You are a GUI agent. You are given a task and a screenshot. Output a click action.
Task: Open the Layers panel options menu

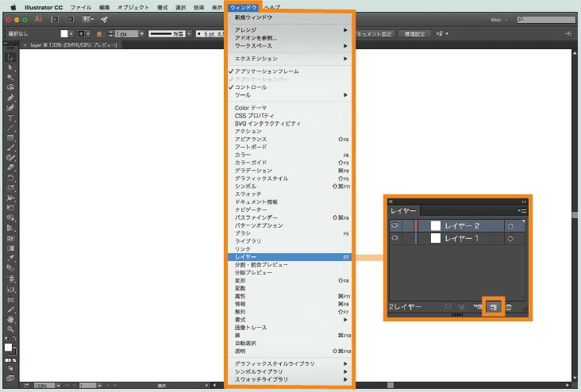522,211
